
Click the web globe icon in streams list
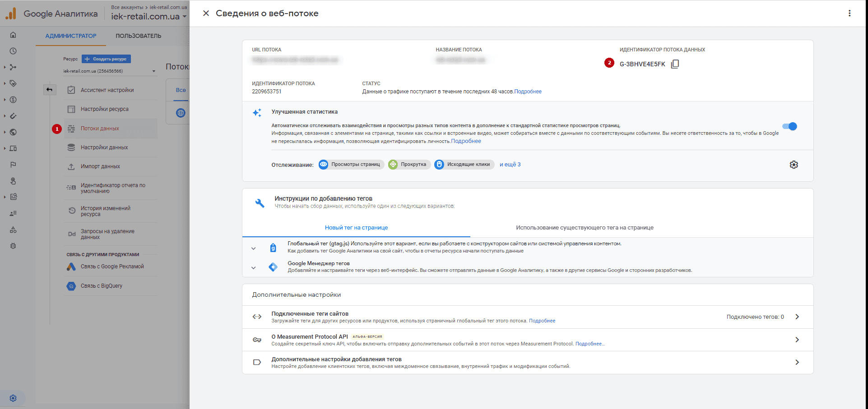click(x=181, y=113)
